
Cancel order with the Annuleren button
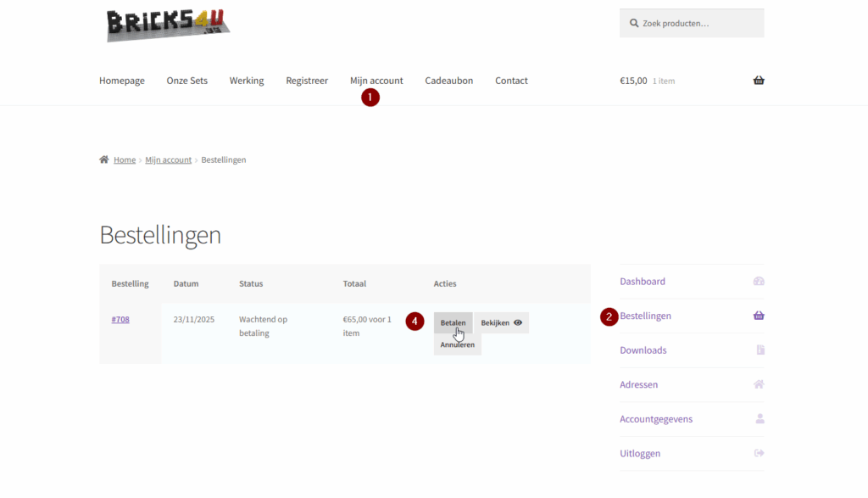[457, 344]
